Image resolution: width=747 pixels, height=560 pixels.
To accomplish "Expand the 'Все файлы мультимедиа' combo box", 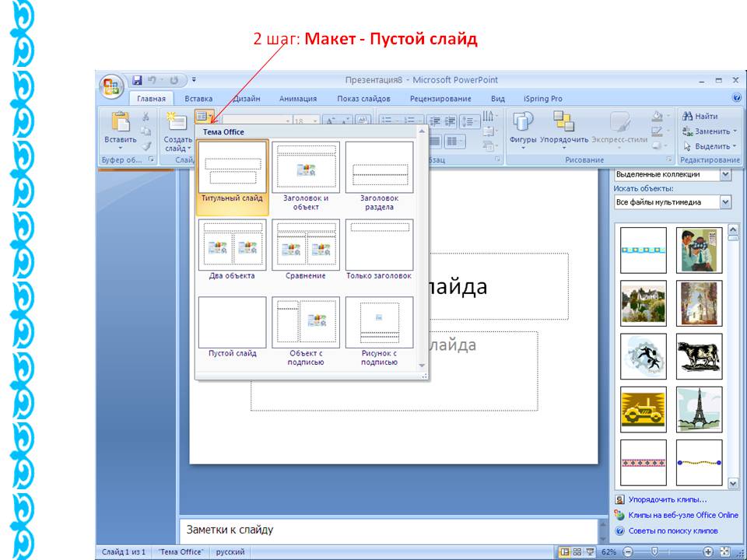I will (x=726, y=202).
